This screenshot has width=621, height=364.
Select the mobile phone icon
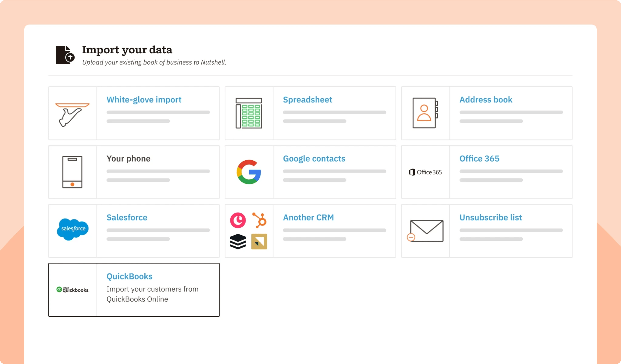(x=73, y=172)
